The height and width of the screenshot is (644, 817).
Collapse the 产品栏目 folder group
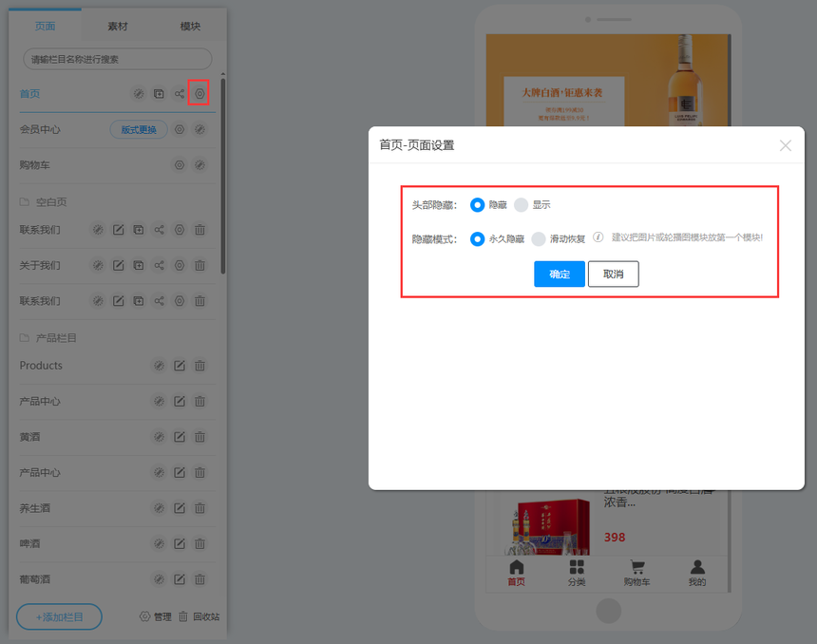coord(25,338)
